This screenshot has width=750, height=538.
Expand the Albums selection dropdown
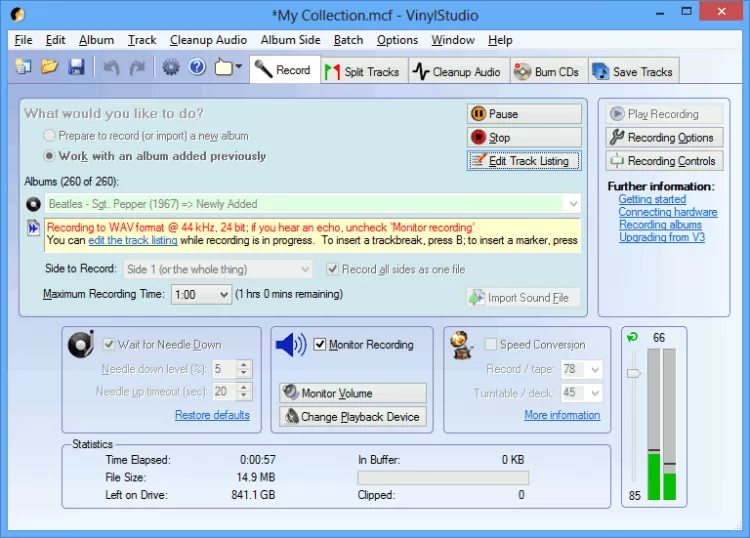(572, 204)
